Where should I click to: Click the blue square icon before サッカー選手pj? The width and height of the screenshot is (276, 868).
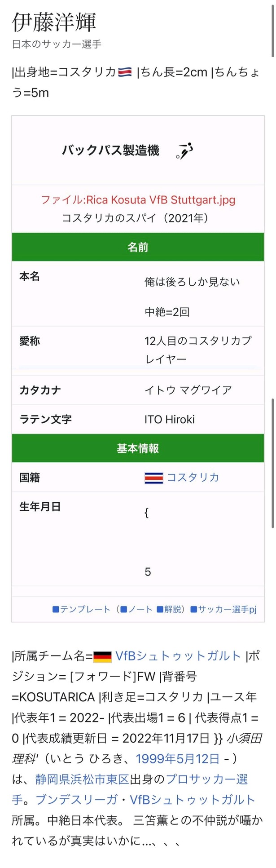[194, 610]
